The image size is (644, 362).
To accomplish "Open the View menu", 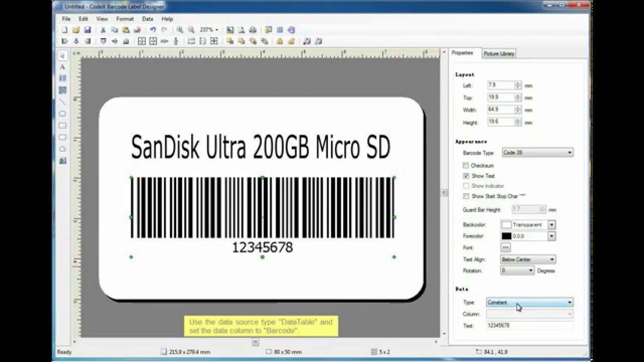I will [102, 19].
